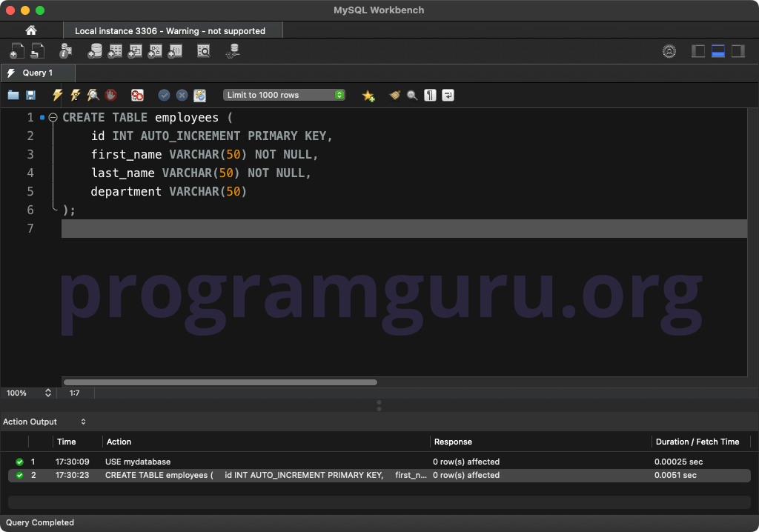
Task: Create a new stored function icon
Action: pyautogui.click(x=175, y=50)
